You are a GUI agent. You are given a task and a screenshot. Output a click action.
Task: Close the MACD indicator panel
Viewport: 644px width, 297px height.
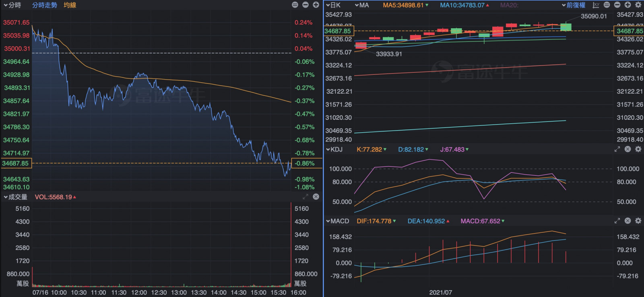pyautogui.click(x=627, y=221)
